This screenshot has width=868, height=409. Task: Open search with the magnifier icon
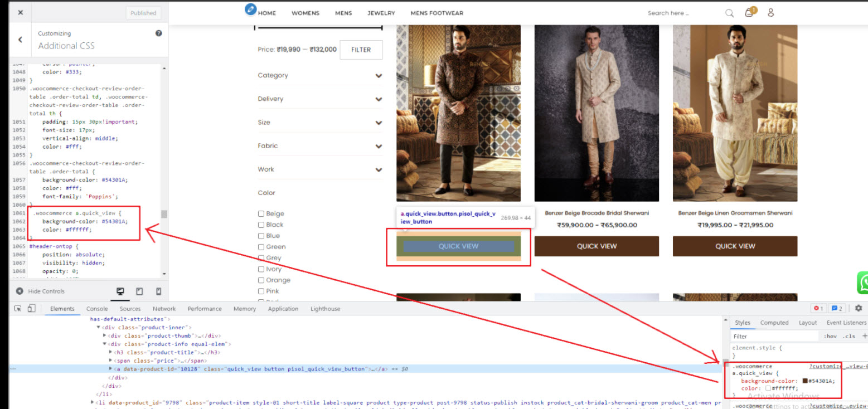click(x=729, y=13)
